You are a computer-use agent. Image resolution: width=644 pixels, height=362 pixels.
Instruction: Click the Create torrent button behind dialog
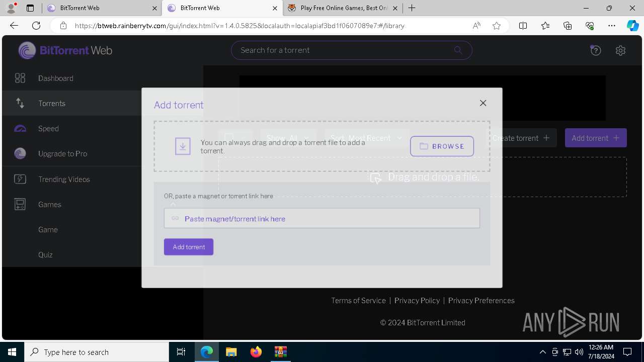521,138
